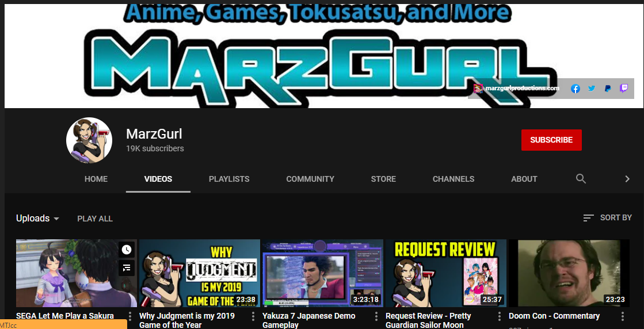Click title 'Yakuza 7 Japanese Demo Gameplay'

(309, 320)
